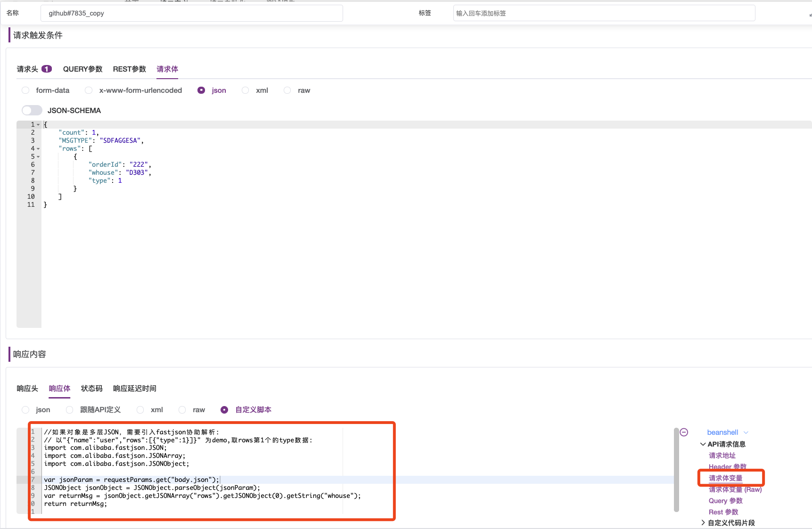Choose raw as the response body format
The image size is (812, 529).
tap(182, 409)
